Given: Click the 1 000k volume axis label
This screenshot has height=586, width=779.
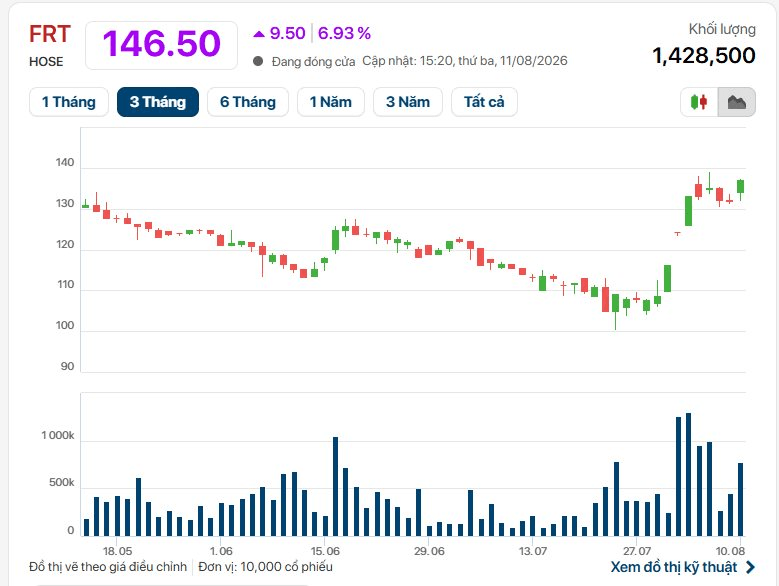Looking at the screenshot, I should [58, 436].
